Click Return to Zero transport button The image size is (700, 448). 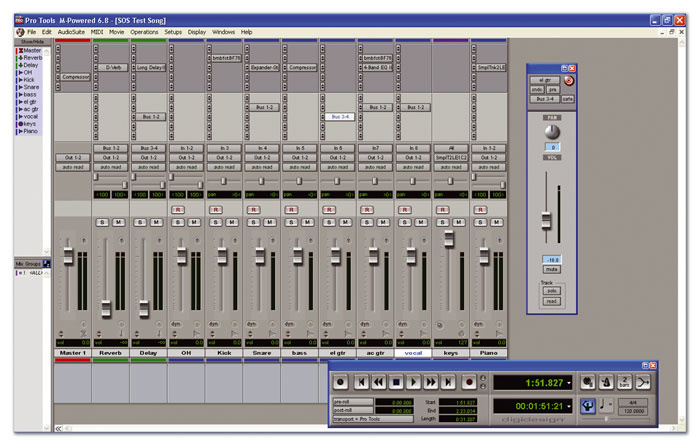(362, 382)
